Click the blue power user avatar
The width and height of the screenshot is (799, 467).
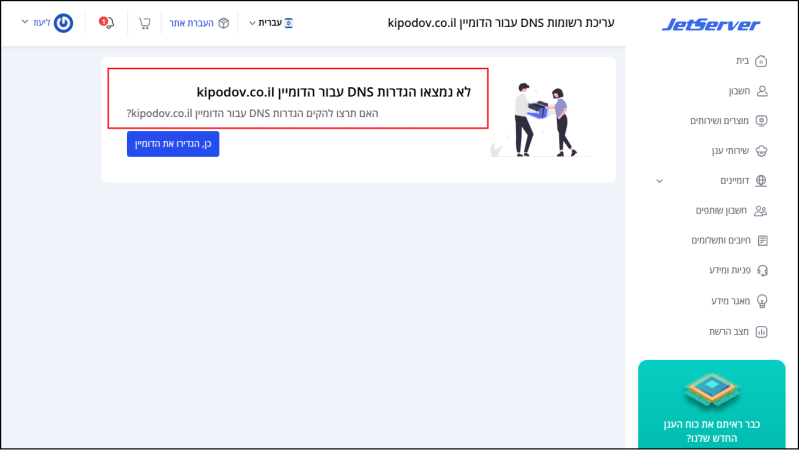pos(64,23)
